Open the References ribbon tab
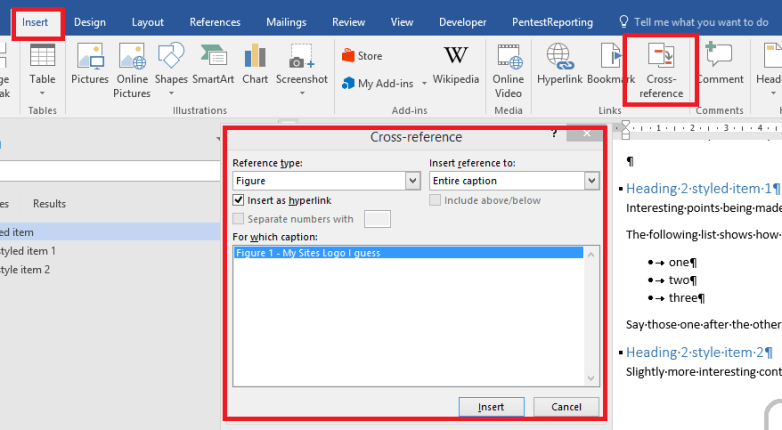This screenshot has height=430, width=782. click(215, 22)
